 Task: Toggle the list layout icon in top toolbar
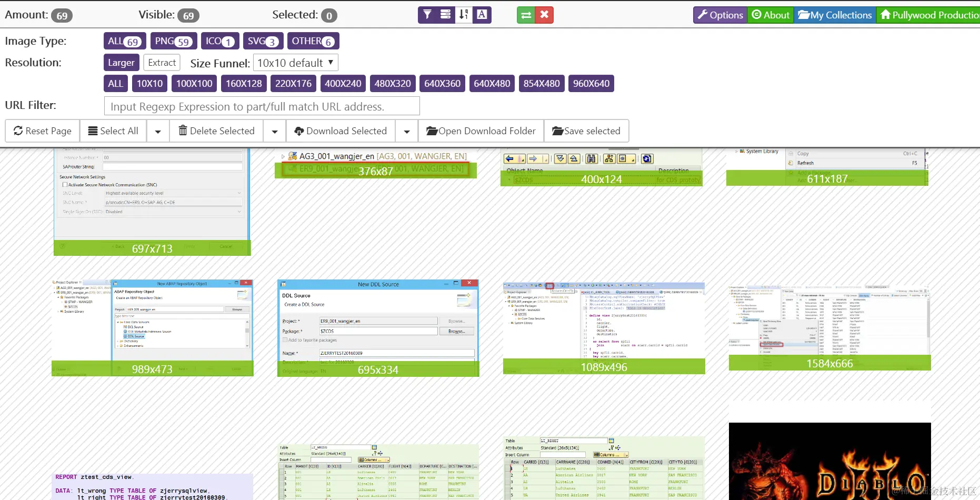pyautogui.click(x=445, y=15)
